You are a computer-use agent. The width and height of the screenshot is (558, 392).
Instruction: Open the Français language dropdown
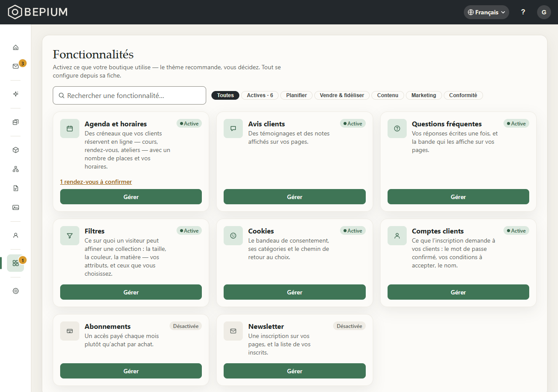tap(487, 12)
